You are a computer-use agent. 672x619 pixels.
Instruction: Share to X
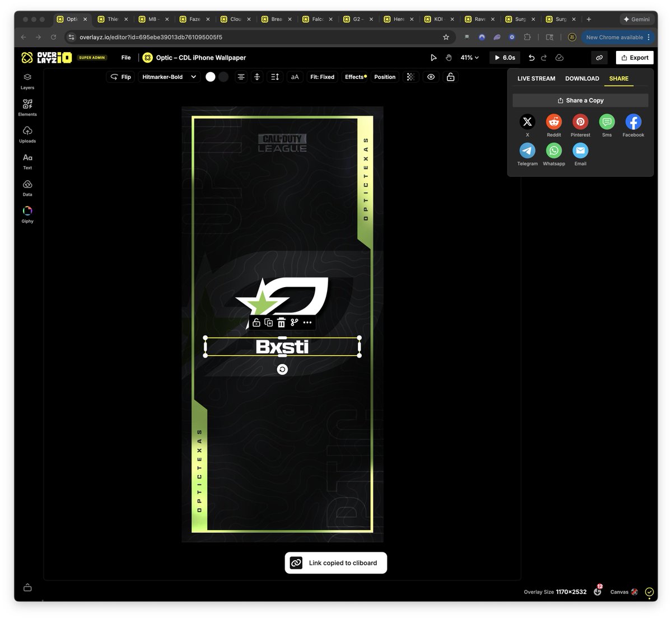point(527,121)
